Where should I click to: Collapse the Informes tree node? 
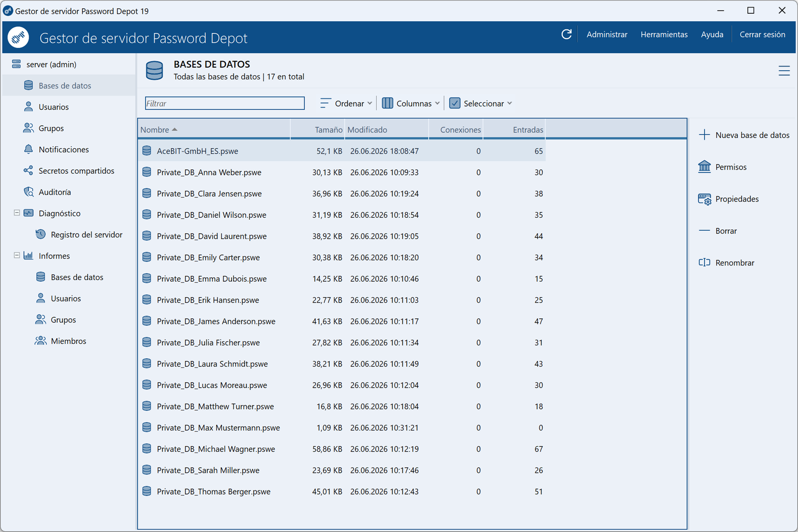coord(17,255)
